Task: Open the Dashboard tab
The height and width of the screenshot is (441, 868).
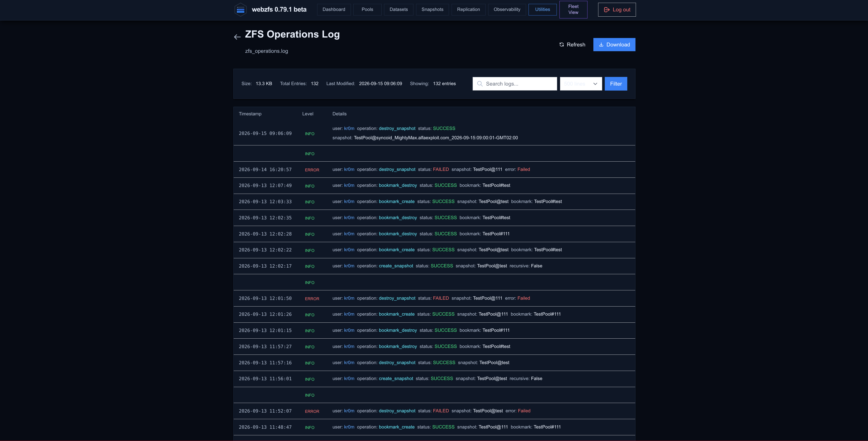Action: click(x=334, y=9)
